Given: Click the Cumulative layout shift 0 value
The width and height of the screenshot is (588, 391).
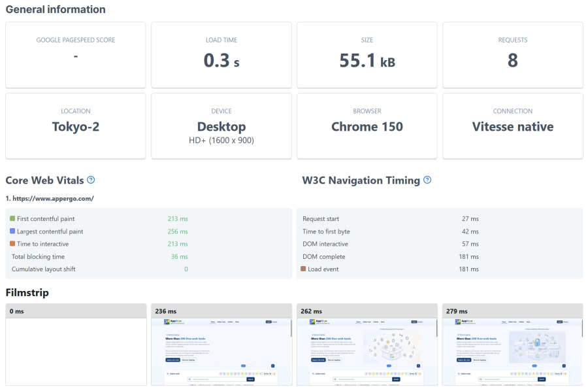Looking at the screenshot, I should point(186,269).
